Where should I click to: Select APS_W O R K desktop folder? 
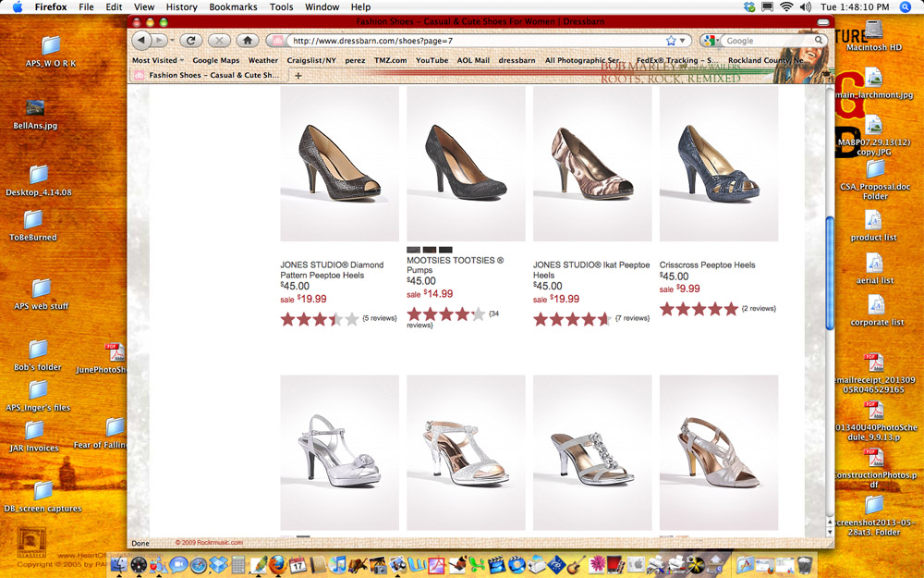pos(51,52)
